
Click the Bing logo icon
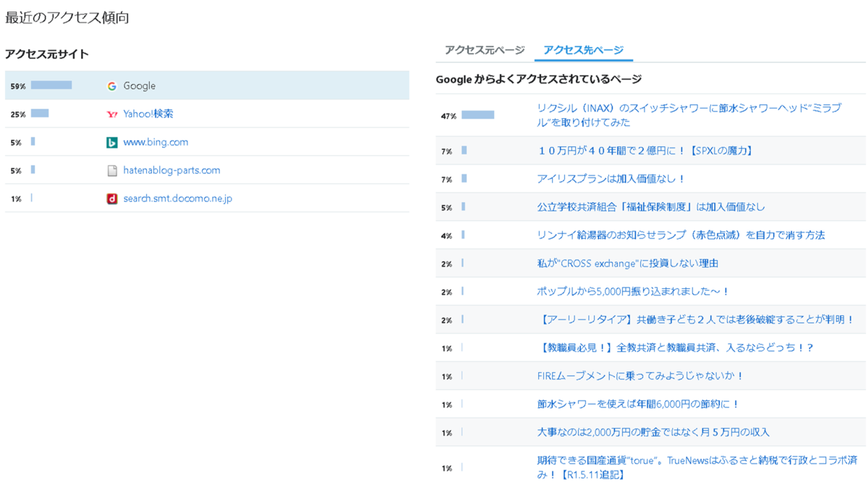tap(112, 143)
